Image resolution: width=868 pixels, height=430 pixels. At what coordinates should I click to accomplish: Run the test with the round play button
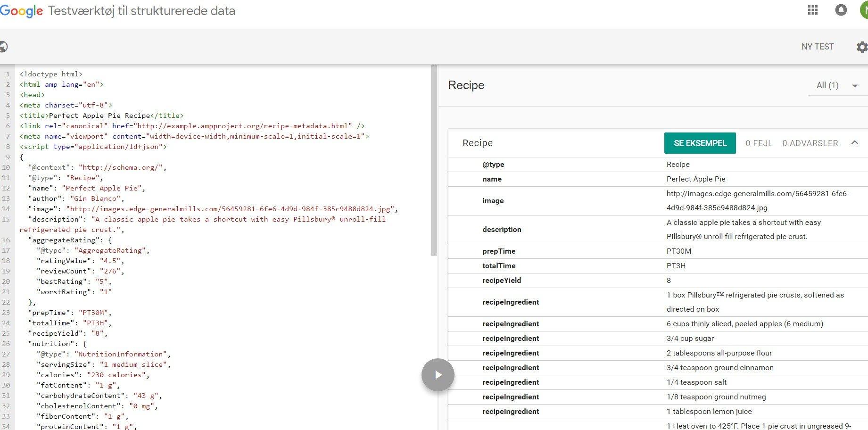(x=438, y=375)
